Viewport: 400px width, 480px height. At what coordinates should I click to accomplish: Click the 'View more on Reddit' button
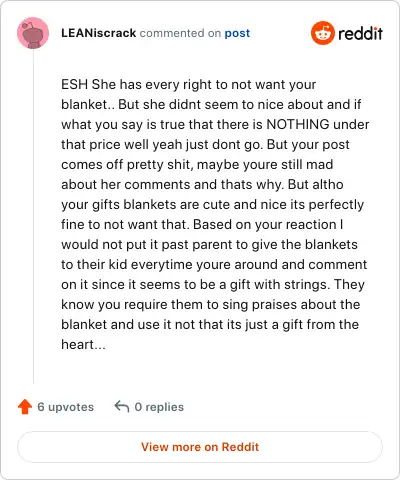[200, 447]
